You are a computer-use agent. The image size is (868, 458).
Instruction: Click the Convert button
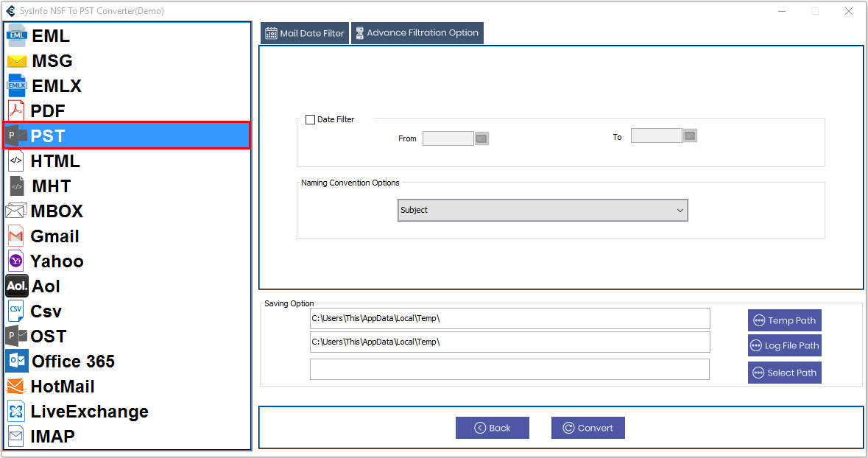point(588,428)
